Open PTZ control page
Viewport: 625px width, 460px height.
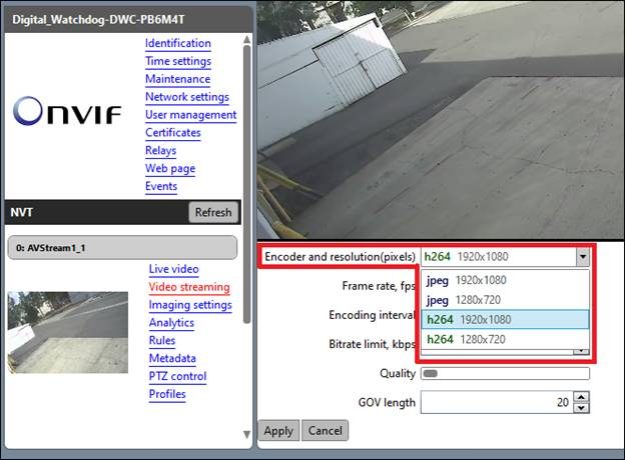177,377
